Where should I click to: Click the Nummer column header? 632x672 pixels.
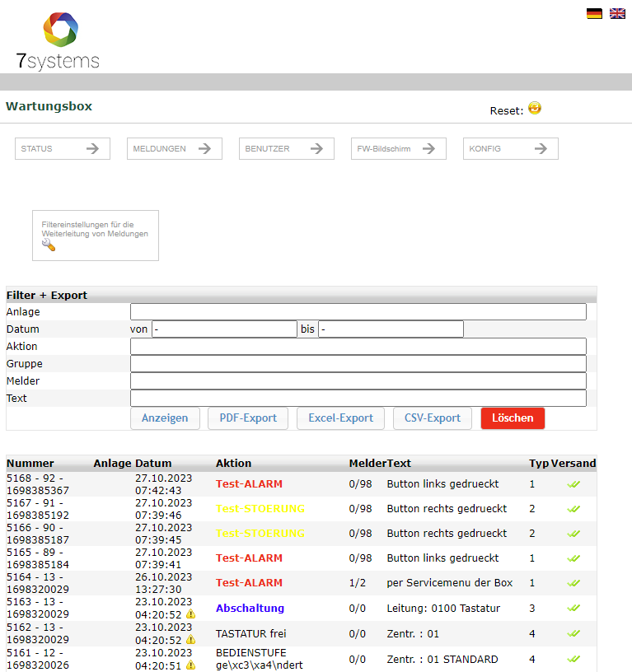pyautogui.click(x=30, y=464)
